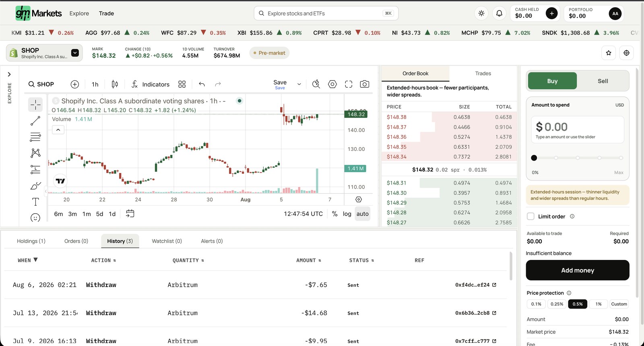Click the compare symbol plus icon

[x=75, y=84]
